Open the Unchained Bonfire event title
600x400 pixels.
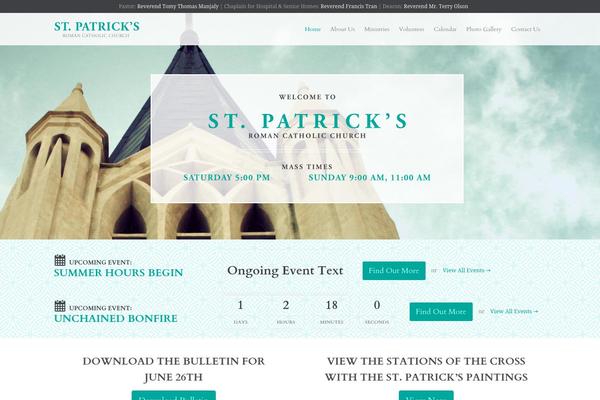(x=116, y=318)
